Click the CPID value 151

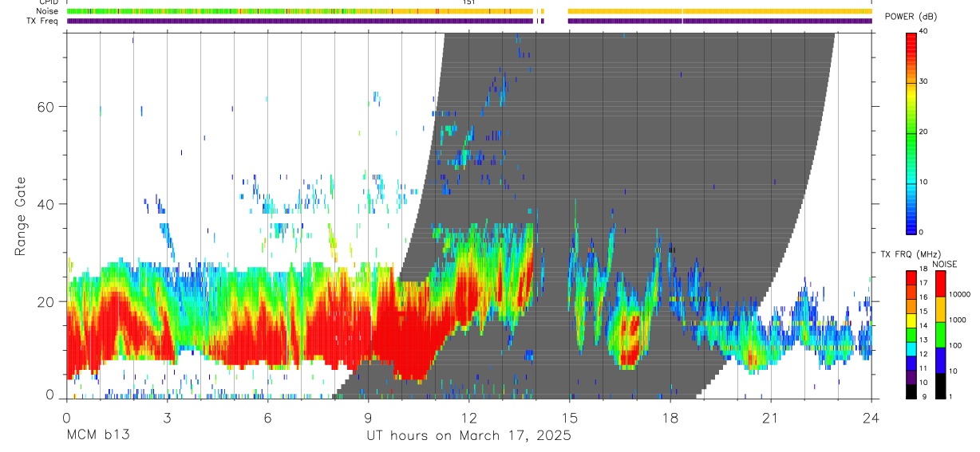click(x=468, y=2)
